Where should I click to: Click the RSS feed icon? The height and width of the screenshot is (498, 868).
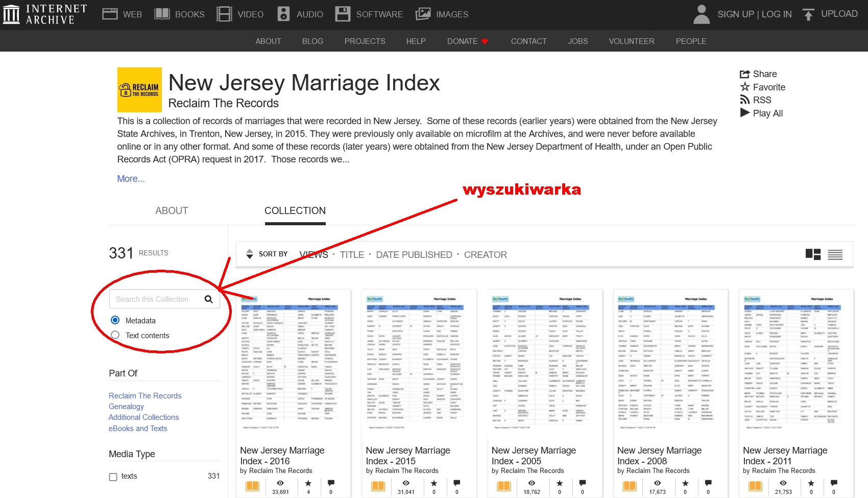tap(745, 100)
